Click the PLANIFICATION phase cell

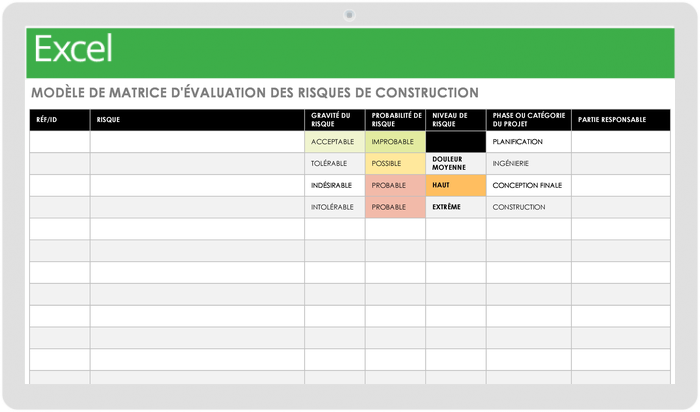click(529, 141)
